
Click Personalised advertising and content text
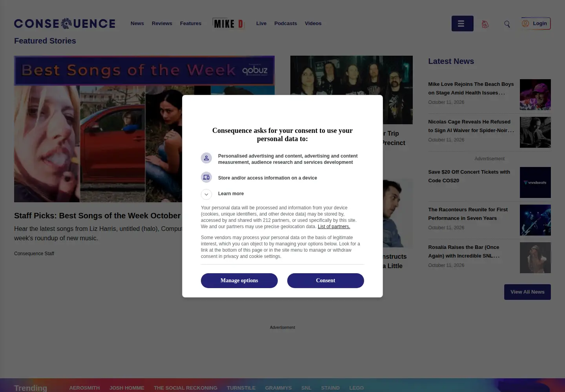(x=288, y=159)
